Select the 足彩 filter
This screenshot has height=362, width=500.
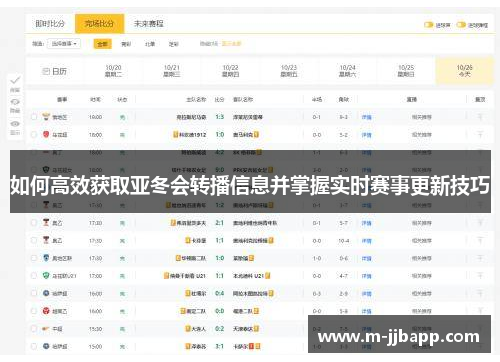tap(174, 44)
